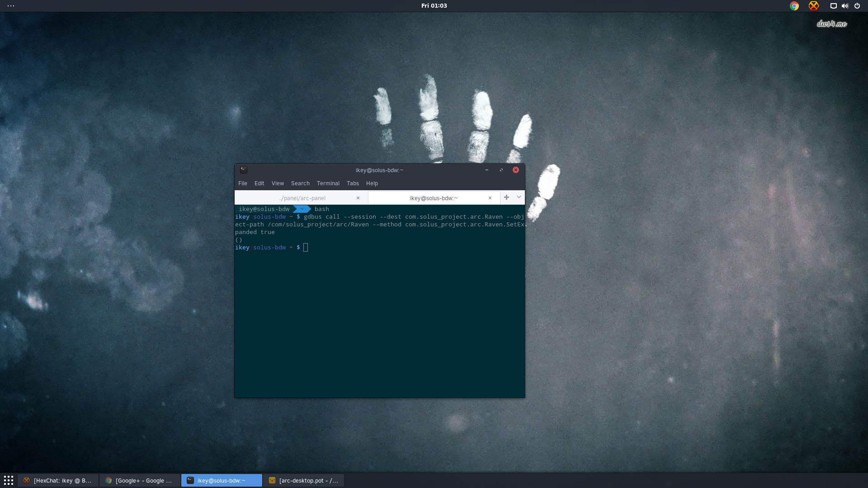Click the '()' result line in terminal
Viewport: 868px width, 488px height.
(x=239, y=240)
